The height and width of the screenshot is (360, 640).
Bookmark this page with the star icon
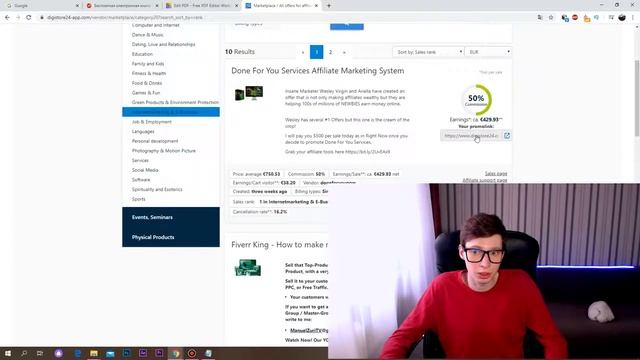(551, 18)
